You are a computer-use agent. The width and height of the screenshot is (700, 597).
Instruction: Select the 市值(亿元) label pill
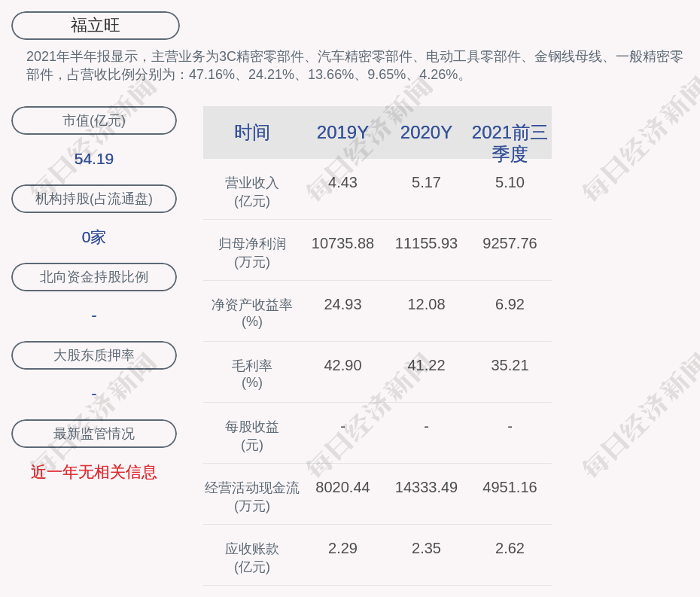pyautogui.click(x=94, y=120)
